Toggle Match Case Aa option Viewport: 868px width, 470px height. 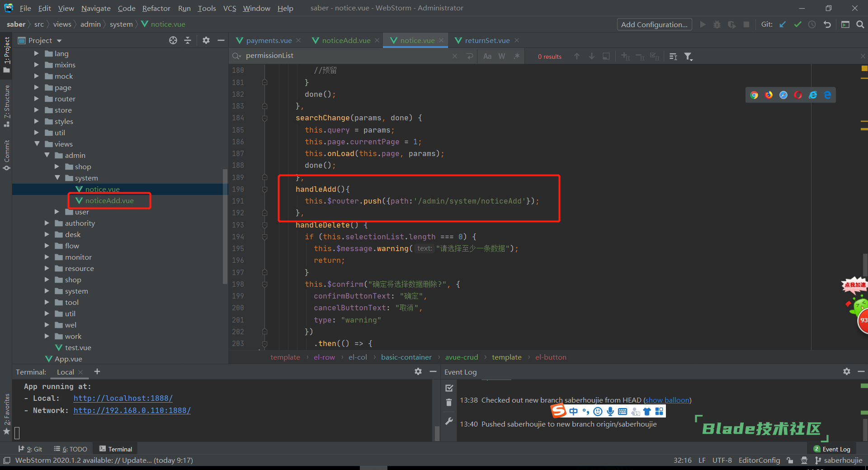[x=487, y=56]
